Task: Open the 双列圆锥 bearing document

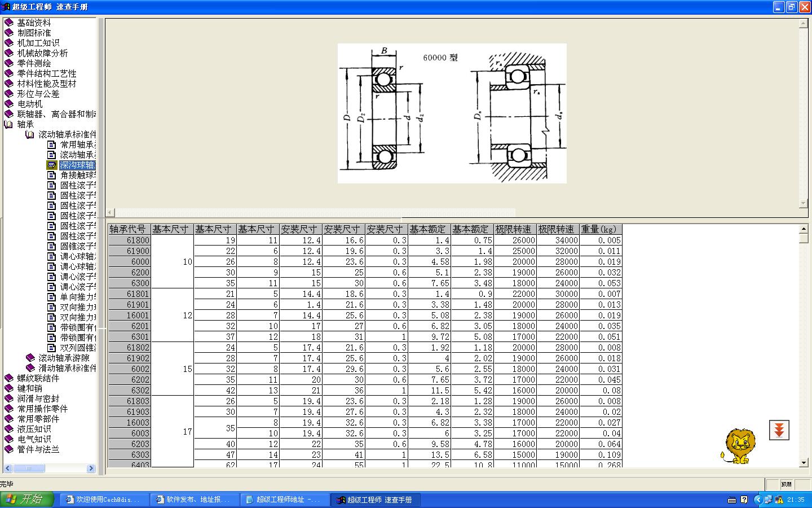Action: 78,348
